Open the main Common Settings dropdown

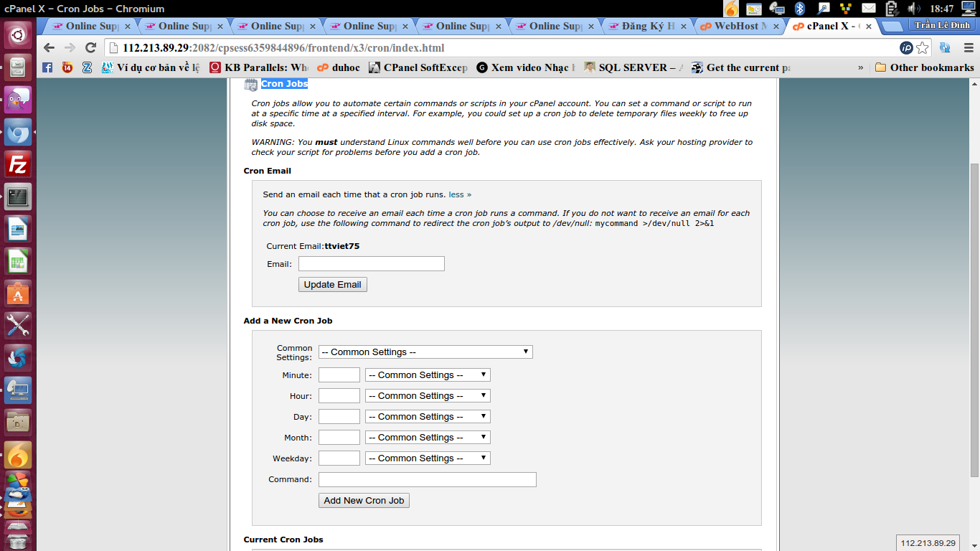425,352
